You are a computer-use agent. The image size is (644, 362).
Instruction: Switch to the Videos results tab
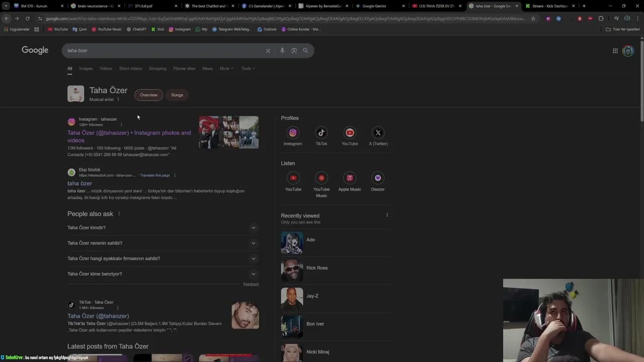click(106, 68)
